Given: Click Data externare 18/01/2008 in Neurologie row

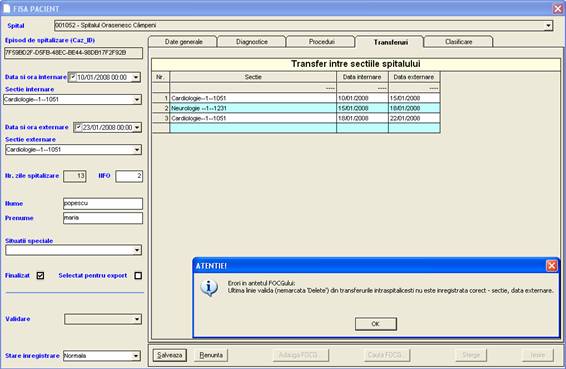Looking at the screenshot, I should (x=414, y=108).
